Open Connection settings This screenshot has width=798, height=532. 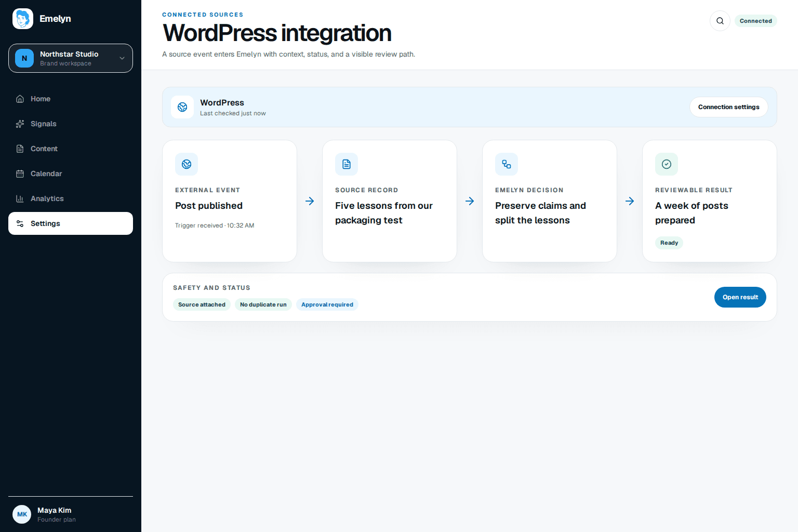[728, 107]
